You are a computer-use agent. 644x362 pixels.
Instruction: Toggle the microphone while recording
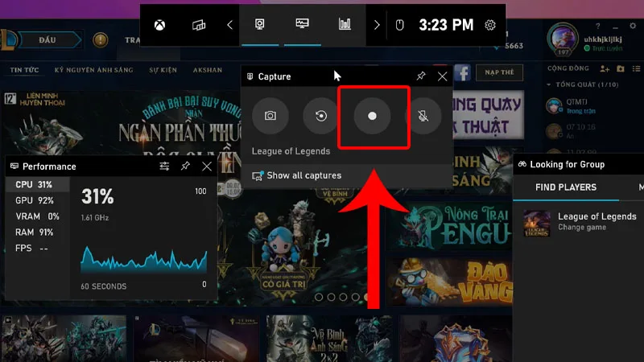click(x=423, y=116)
